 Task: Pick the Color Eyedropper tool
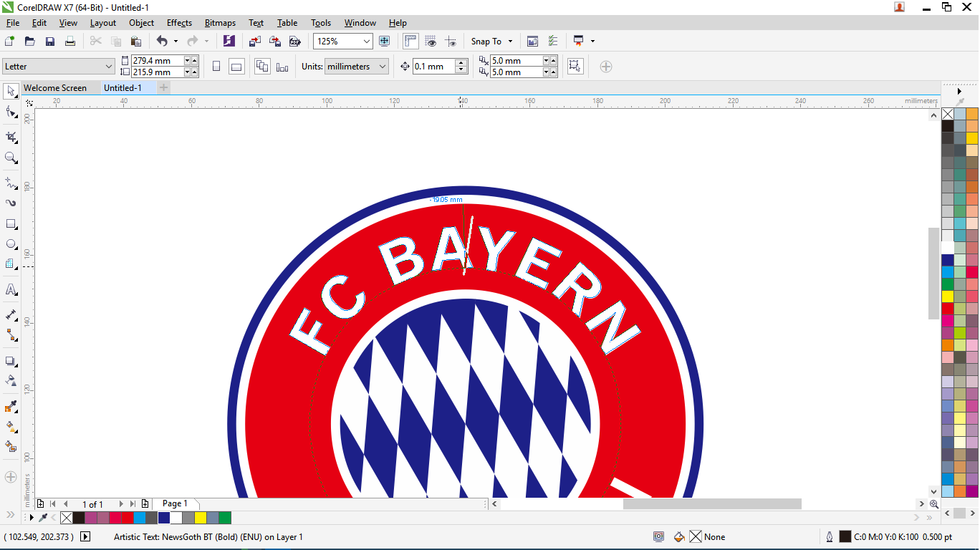pos(11,407)
